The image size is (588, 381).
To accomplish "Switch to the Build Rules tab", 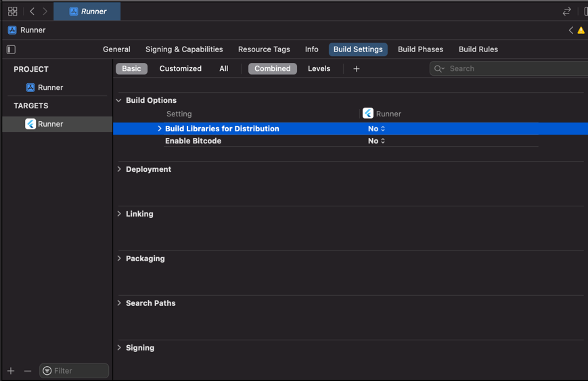I will 478,49.
